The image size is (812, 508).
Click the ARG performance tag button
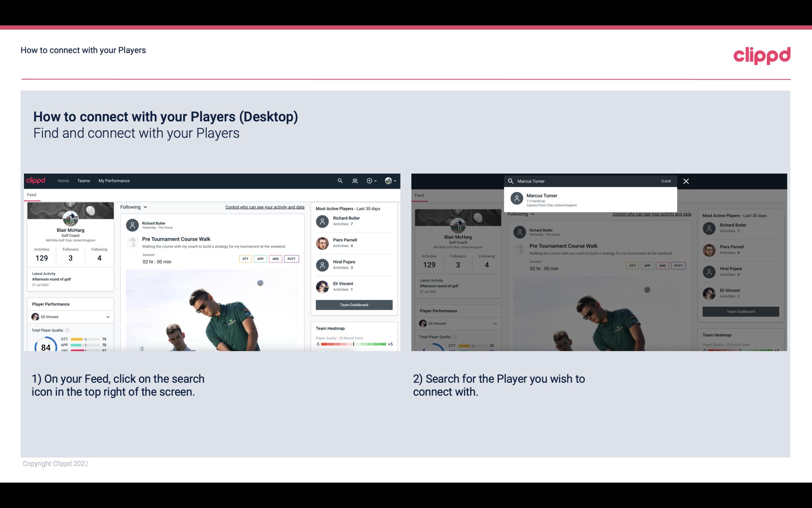(275, 259)
